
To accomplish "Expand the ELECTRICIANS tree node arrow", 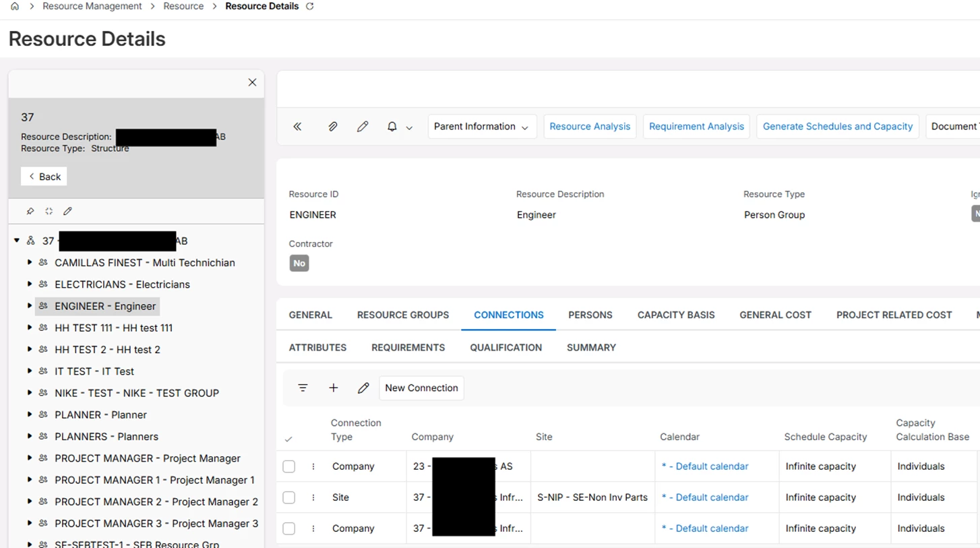I will tap(30, 284).
